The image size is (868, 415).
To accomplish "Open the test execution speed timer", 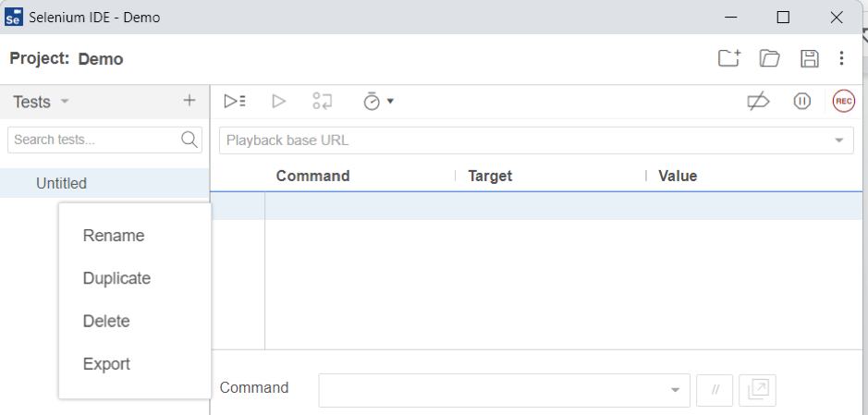I will tap(377, 102).
